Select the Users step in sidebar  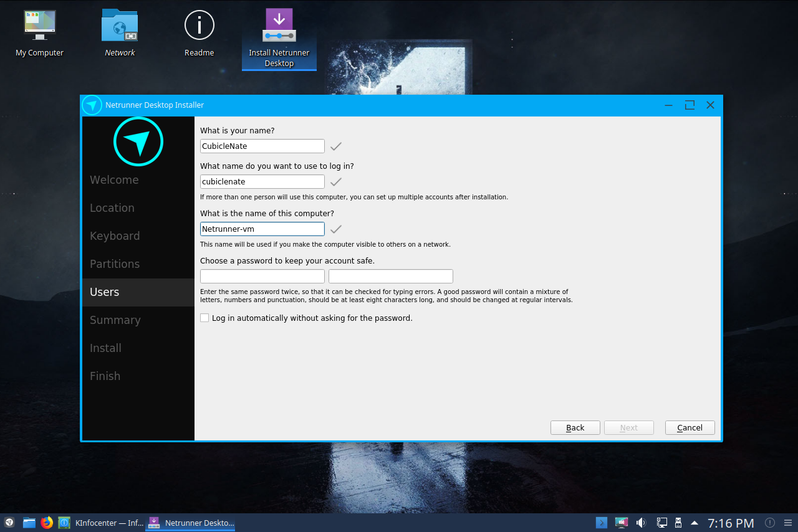[138, 292]
